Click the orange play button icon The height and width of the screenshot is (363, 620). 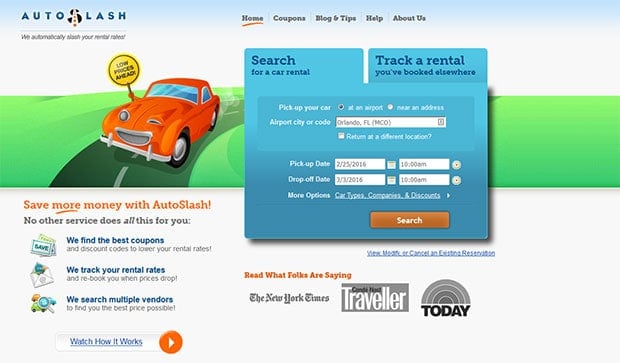[171, 342]
